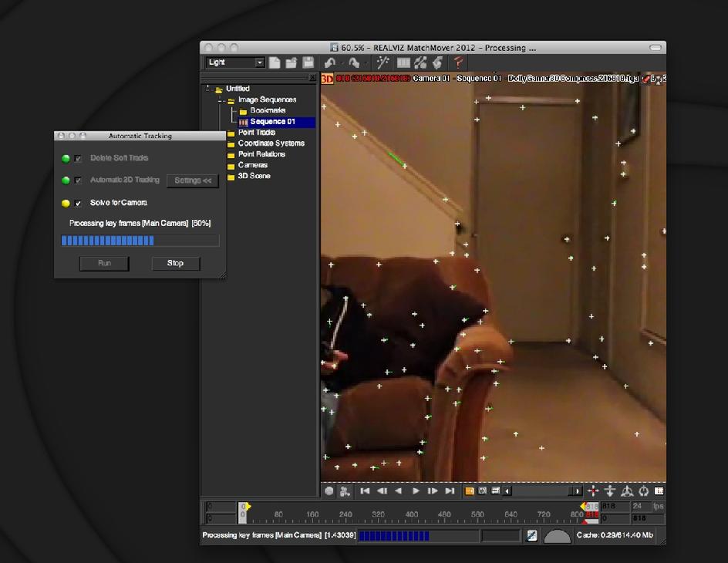Screen dimensions: 728x563
Task: Open the Light workspace dropdown
Action: 235,62
